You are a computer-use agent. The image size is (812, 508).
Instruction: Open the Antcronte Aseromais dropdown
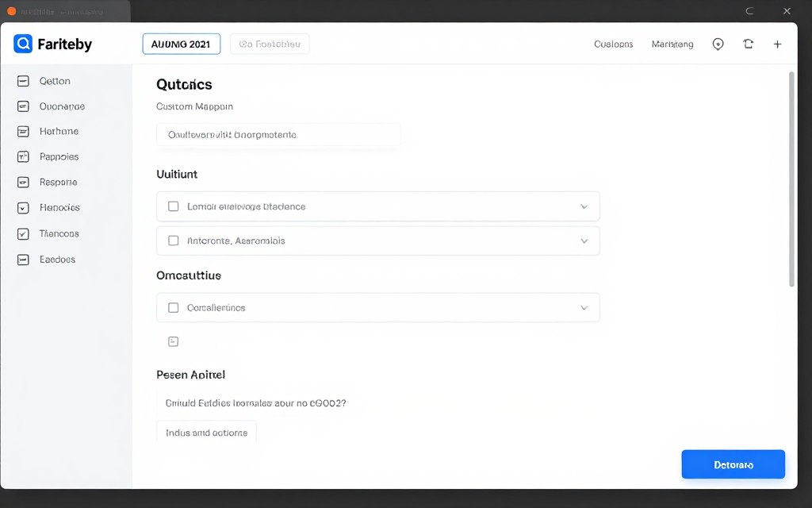click(x=584, y=241)
